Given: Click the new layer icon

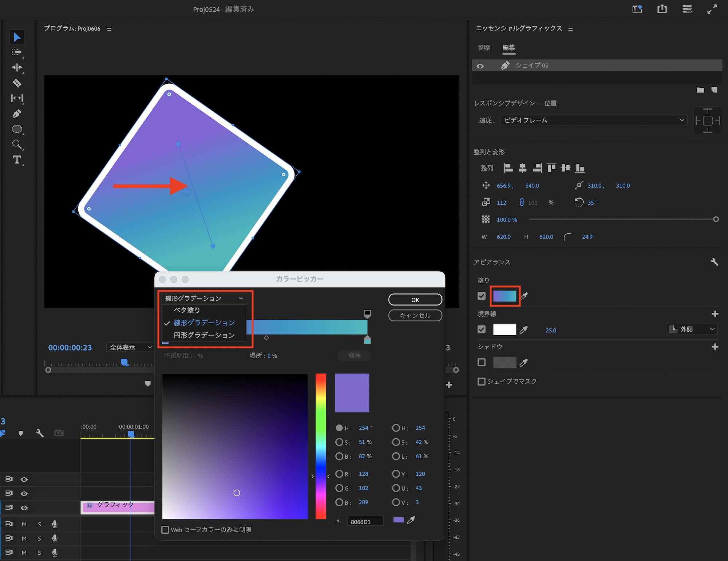Looking at the screenshot, I should coord(714,90).
